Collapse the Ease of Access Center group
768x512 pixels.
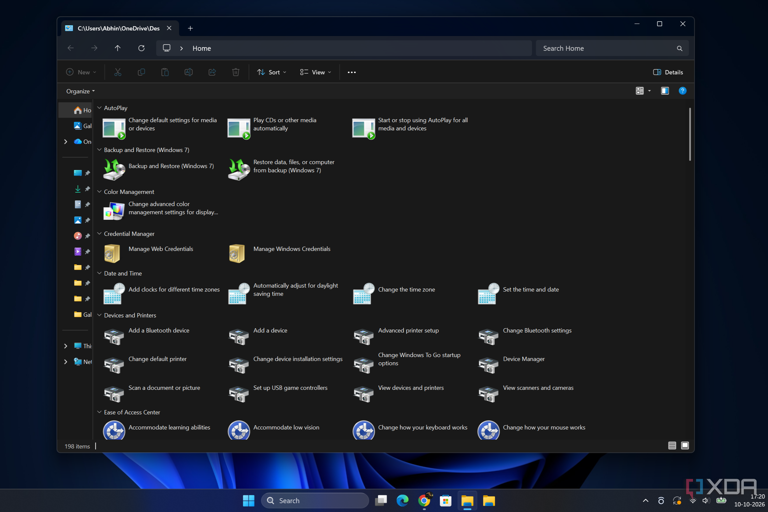click(x=99, y=413)
